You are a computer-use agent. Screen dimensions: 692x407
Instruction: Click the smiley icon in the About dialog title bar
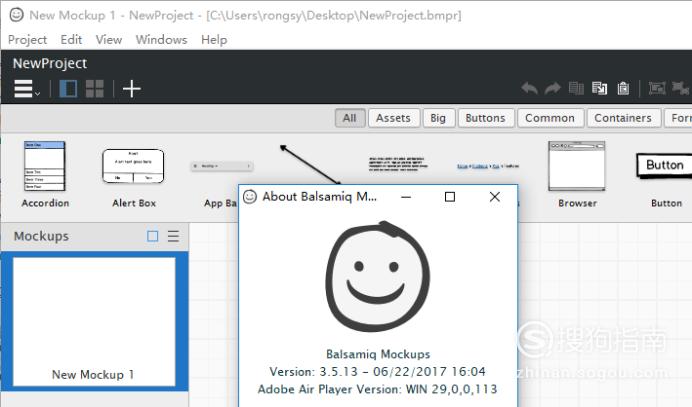click(x=250, y=196)
